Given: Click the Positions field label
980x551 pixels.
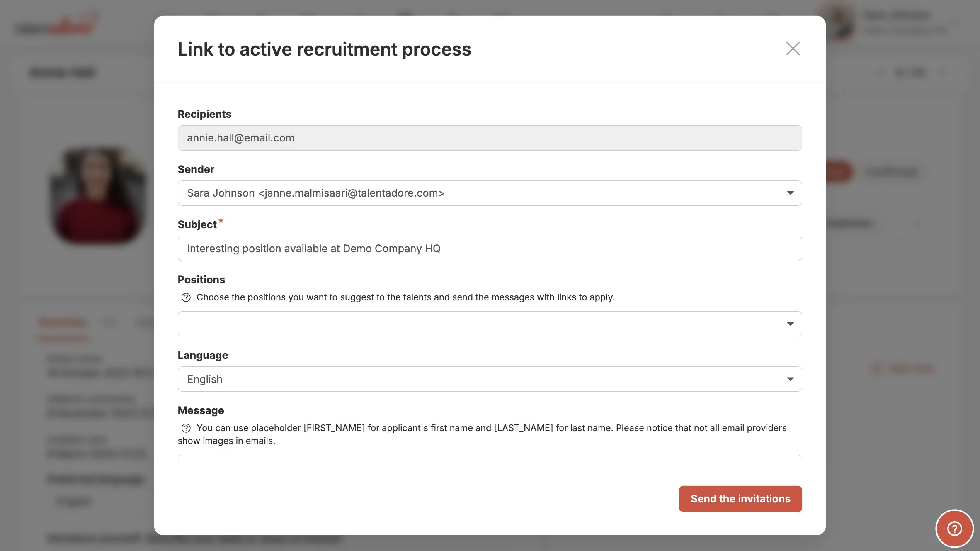Looking at the screenshot, I should [x=201, y=280].
